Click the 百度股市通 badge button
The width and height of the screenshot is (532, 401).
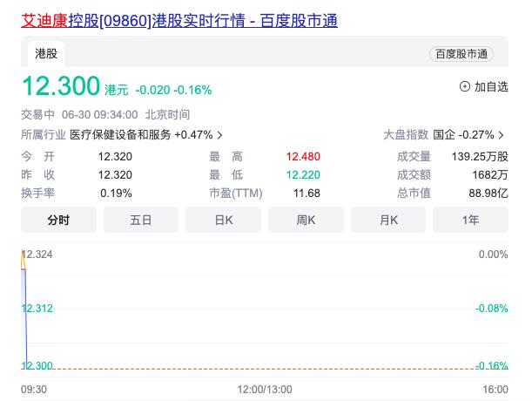(x=461, y=54)
